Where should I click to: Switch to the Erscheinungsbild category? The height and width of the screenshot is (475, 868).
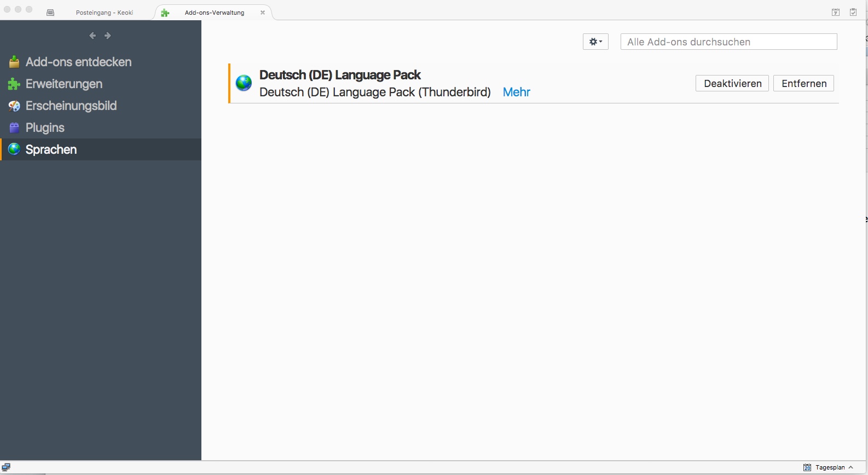pyautogui.click(x=101, y=106)
